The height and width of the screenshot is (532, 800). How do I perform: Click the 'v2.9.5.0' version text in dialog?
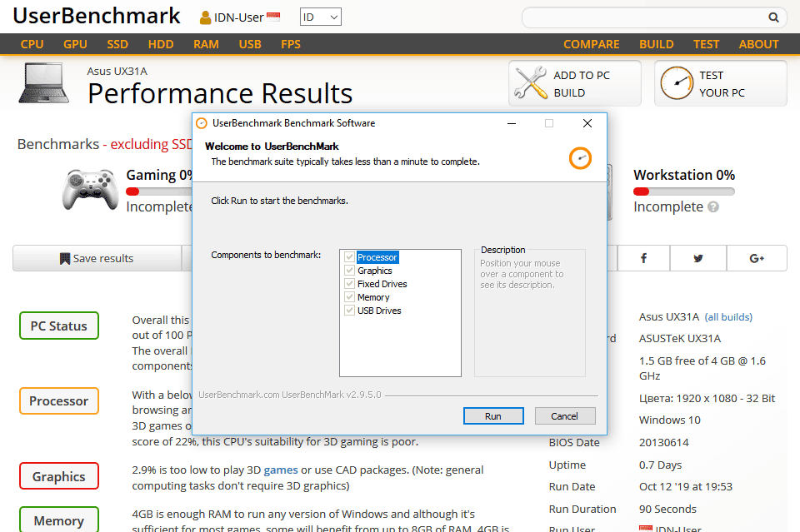pyautogui.click(x=362, y=395)
